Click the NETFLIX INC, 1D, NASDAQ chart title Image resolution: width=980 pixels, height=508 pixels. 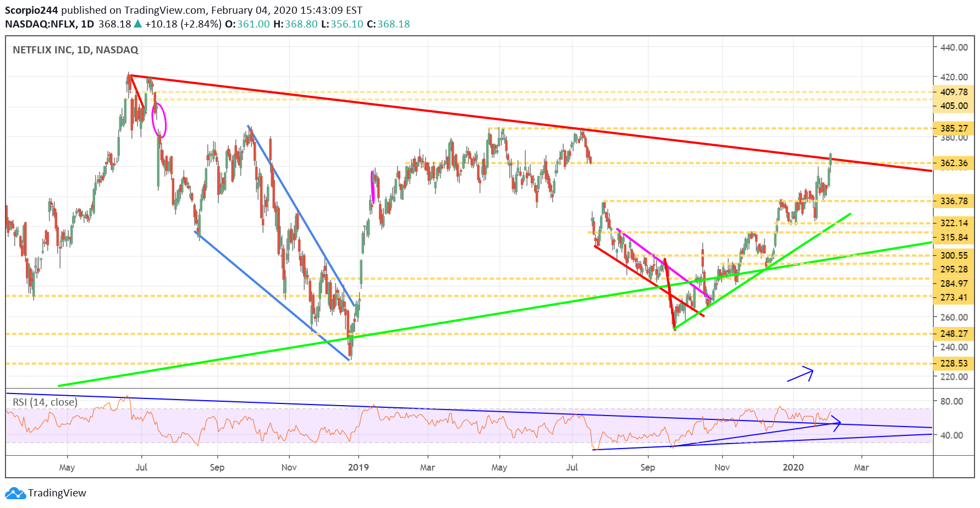(x=75, y=50)
